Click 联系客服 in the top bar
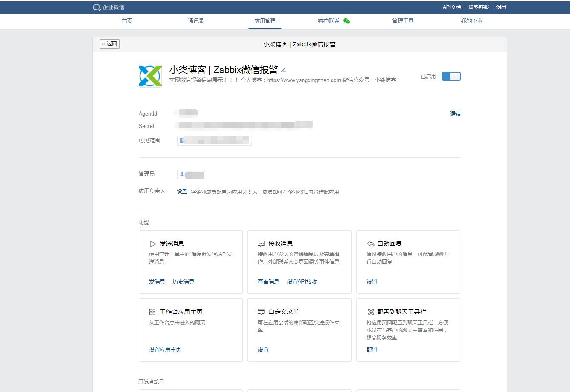The image size is (570, 392). (478, 7)
